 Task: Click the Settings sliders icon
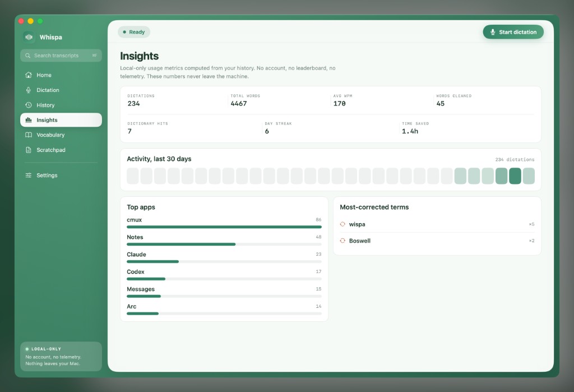[x=29, y=176]
